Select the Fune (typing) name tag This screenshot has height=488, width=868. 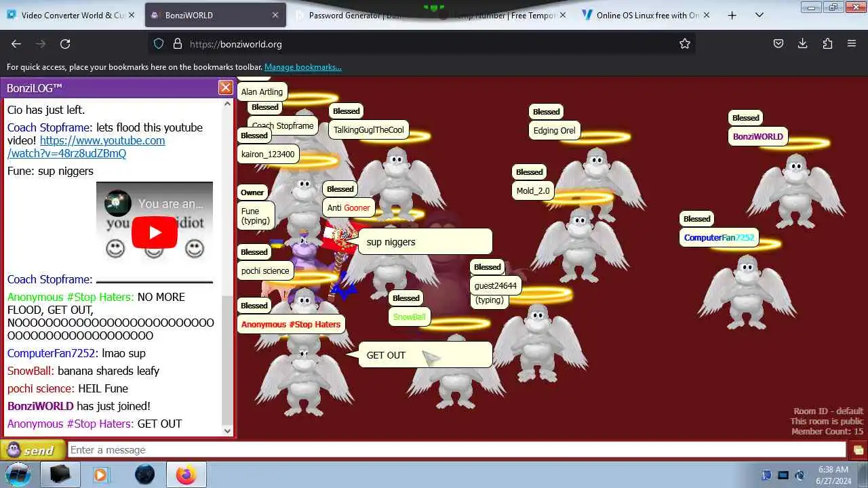point(256,216)
